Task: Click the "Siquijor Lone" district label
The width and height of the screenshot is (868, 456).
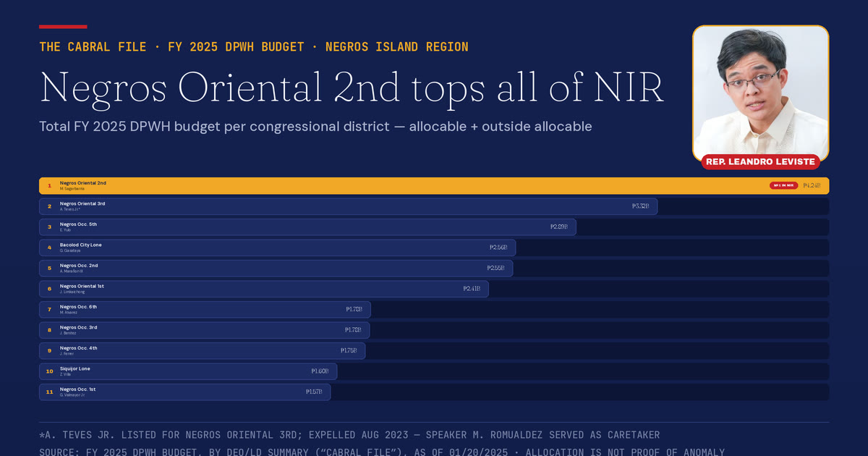Action: pos(75,368)
